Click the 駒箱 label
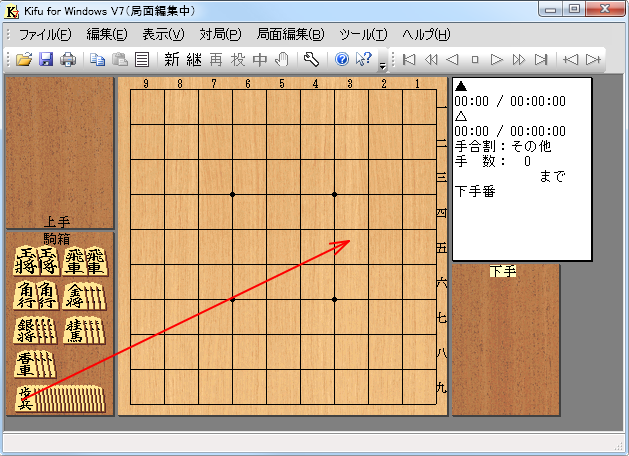The height and width of the screenshot is (456, 629). pyautogui.click(x=57, y=239)
